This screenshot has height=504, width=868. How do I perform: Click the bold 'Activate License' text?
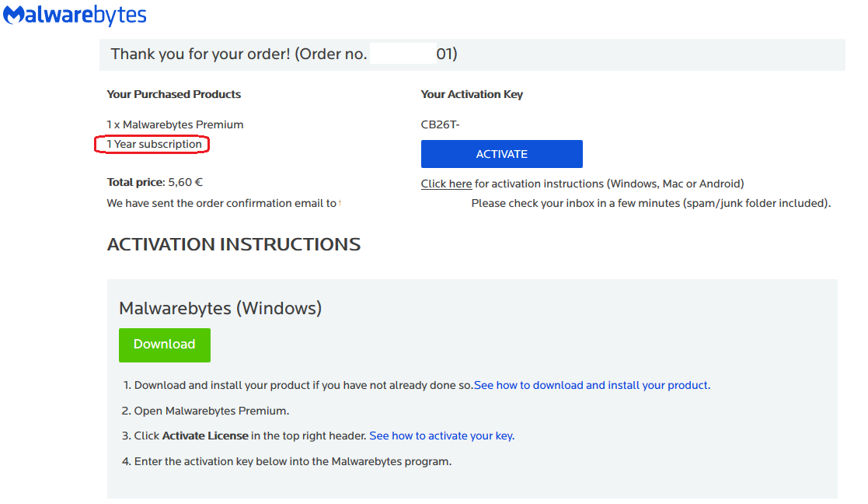coord(205,436)
